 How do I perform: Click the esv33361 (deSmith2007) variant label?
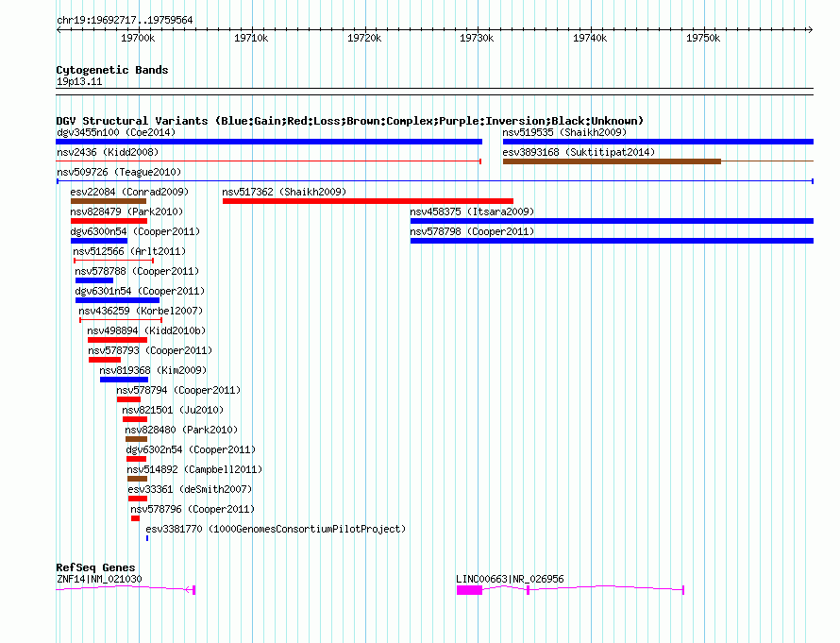(190, 489)
